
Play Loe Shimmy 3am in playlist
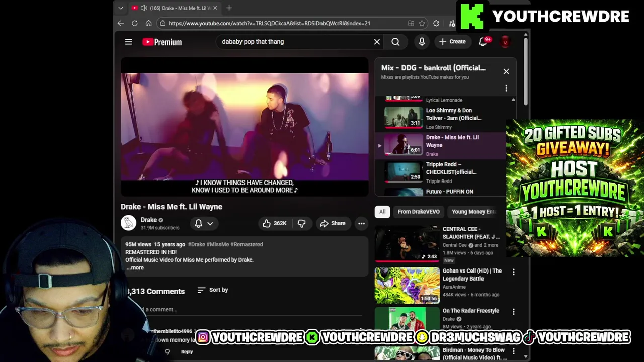440,118
